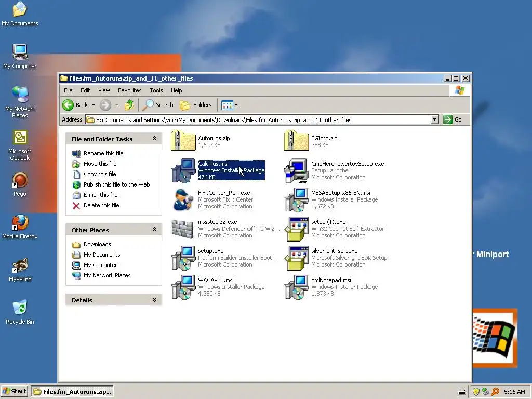Select CmdHerePowertoySetup.exe icon
This screenshot has width=532, height=399.
point(296,170)
